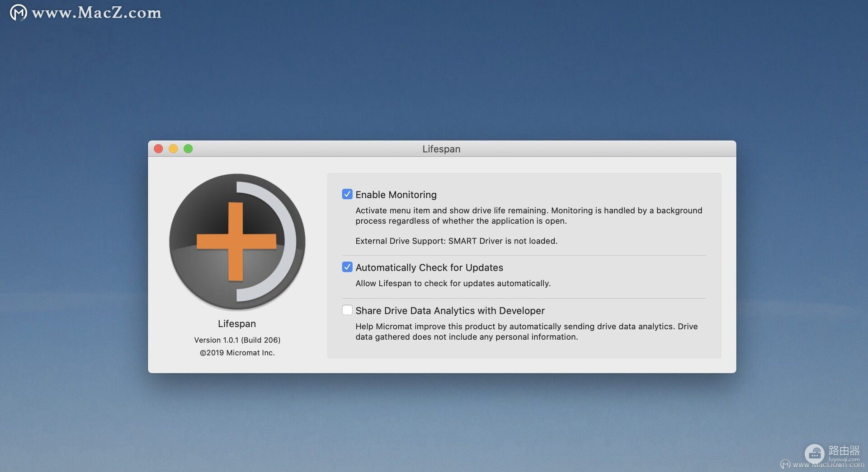This screenshot has width=868, height=472.
Task: Enable Share Drive Data Analytics with Developer
Action: pyautogui.click(x=347, y=310)
